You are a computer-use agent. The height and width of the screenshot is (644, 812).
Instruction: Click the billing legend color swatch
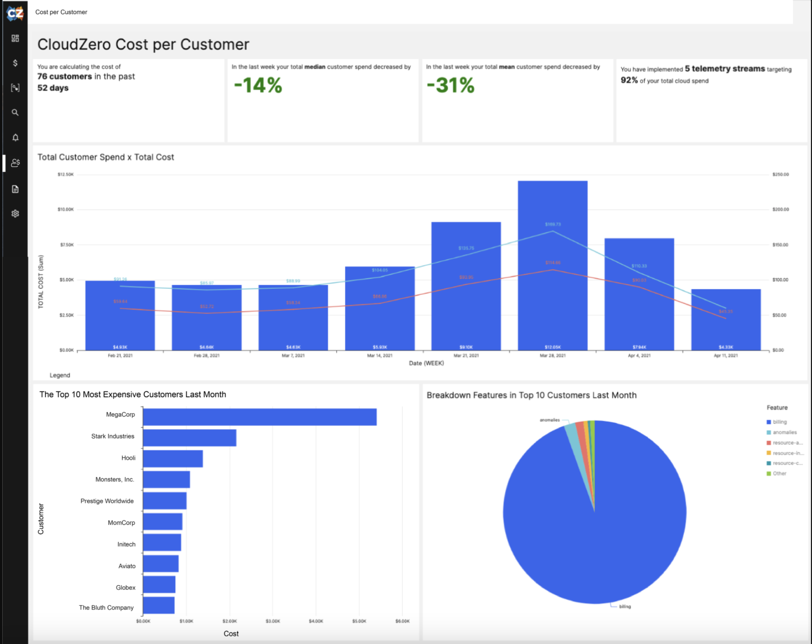point(769,422)
